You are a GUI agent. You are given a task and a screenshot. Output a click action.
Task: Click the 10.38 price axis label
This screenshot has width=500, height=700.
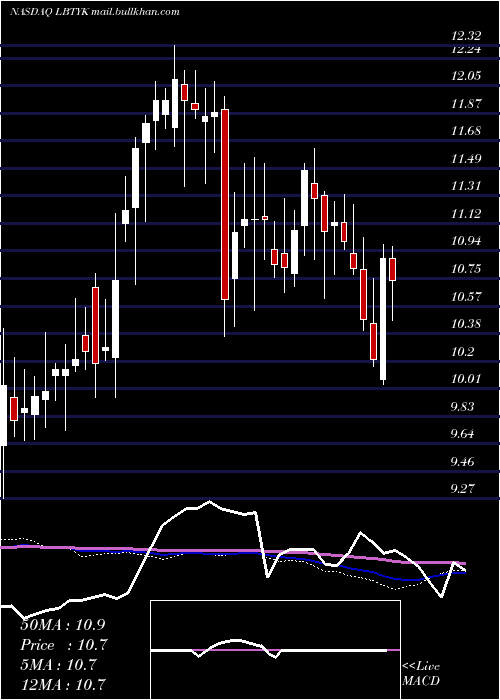[466, 324]
